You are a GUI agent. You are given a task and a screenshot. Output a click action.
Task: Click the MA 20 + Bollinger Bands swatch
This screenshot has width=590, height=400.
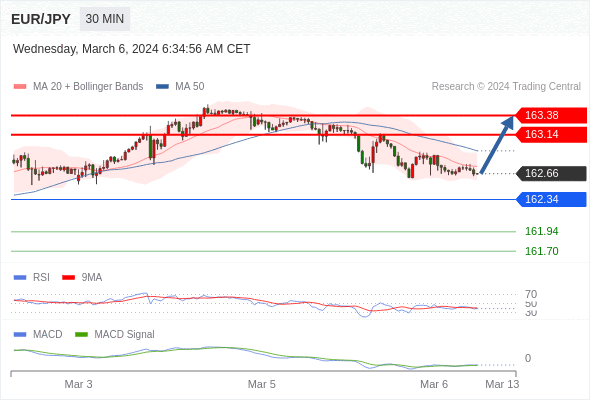pos(20,87)
